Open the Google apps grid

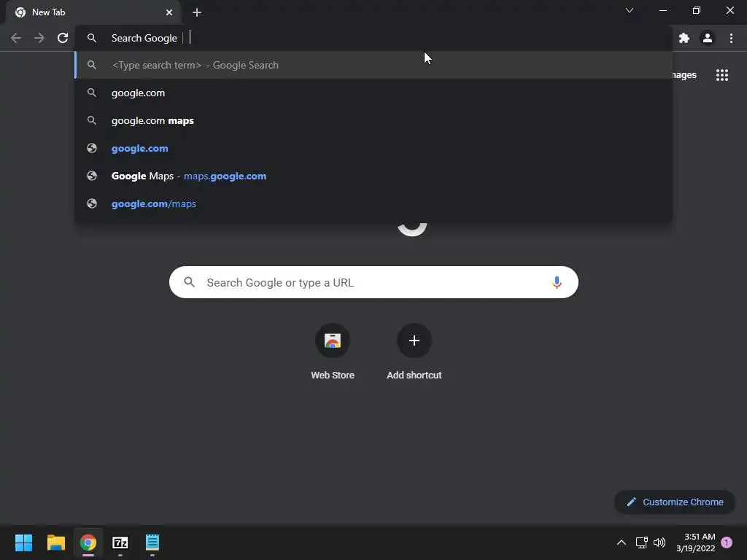pyautogui.click(x=722, y=75)
